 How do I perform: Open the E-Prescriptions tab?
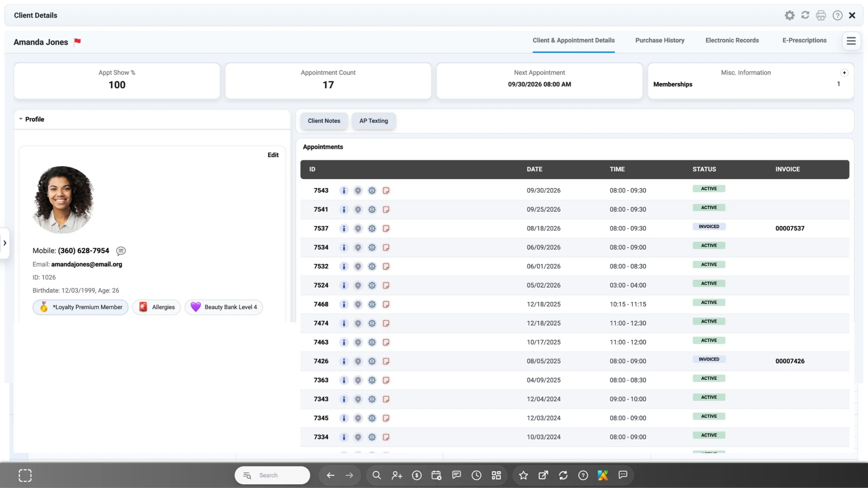[x=805, y=40]
